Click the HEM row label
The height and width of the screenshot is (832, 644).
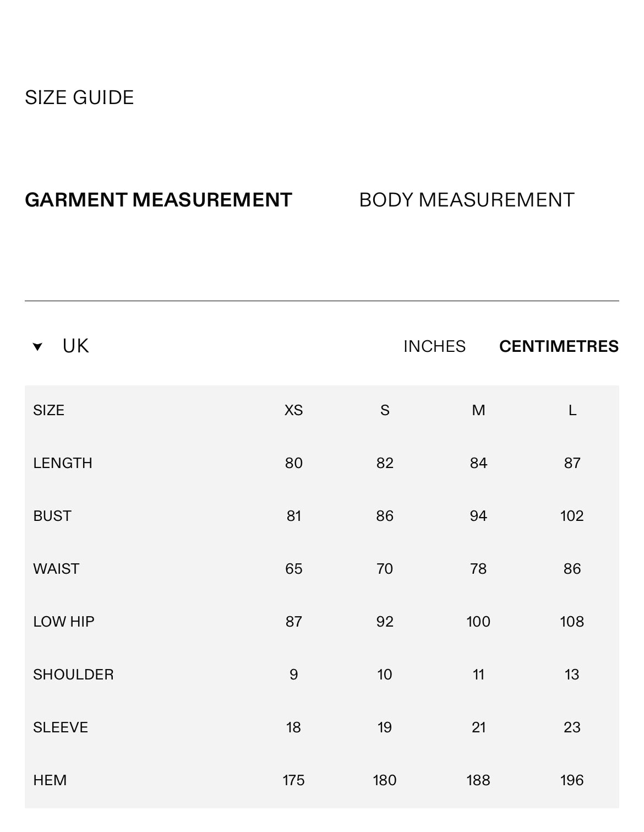[50, 780]
